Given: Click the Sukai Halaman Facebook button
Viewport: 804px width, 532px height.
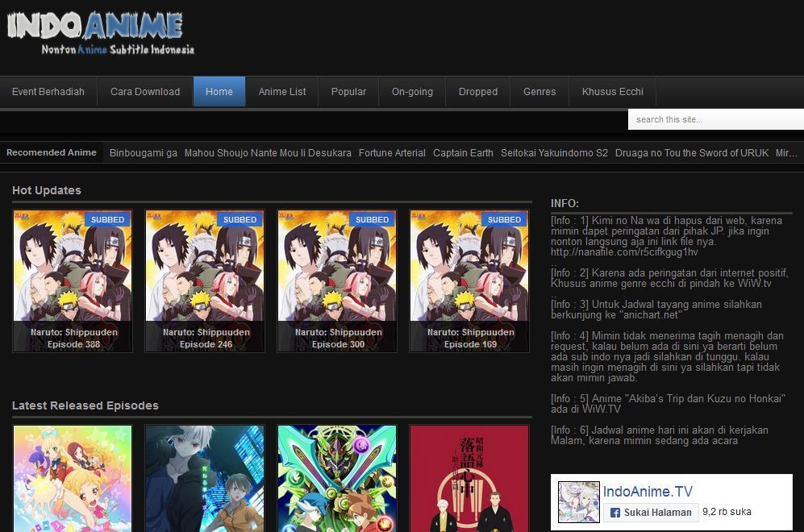Looking at the screenshot, I should (x=651, y=512).
